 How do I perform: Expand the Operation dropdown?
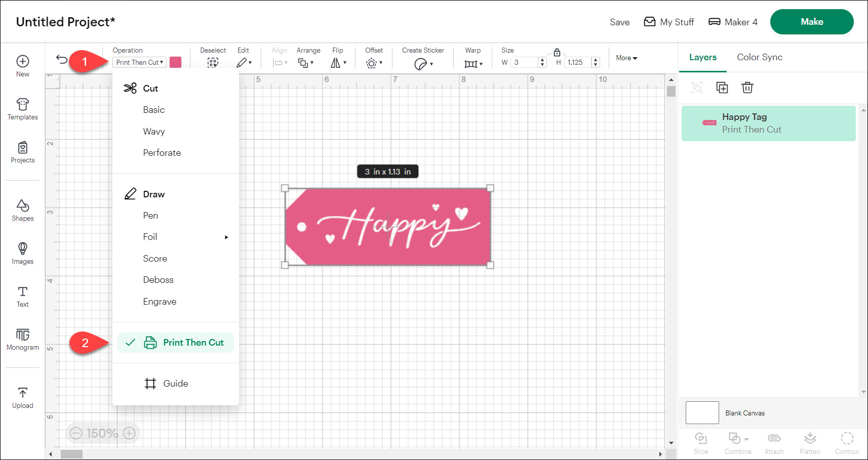point(139,62)
